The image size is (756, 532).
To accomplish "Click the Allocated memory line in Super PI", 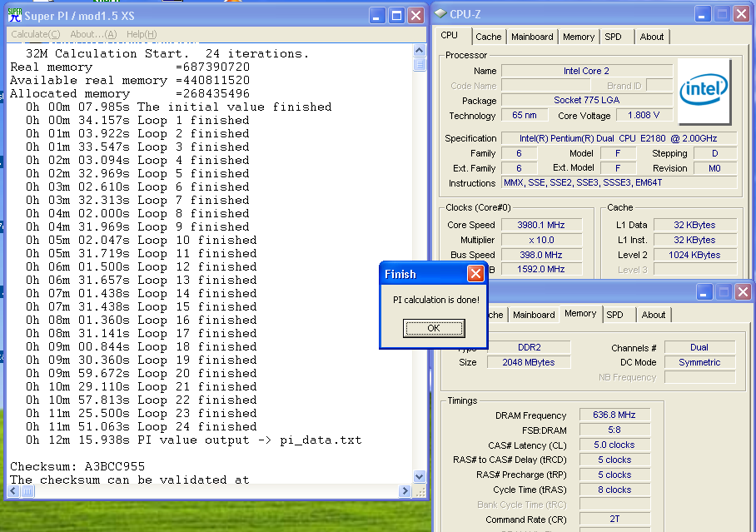I will (x=130, y=93).
